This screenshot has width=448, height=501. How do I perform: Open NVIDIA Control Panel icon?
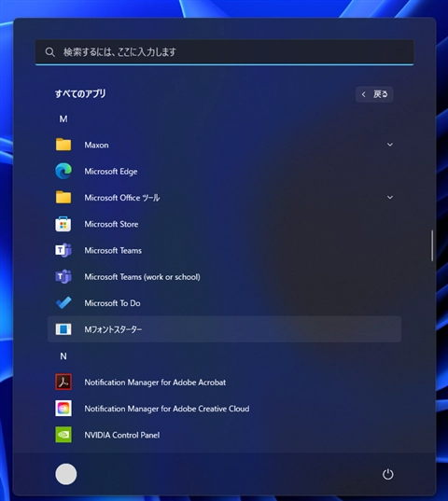tap(63, 435)
